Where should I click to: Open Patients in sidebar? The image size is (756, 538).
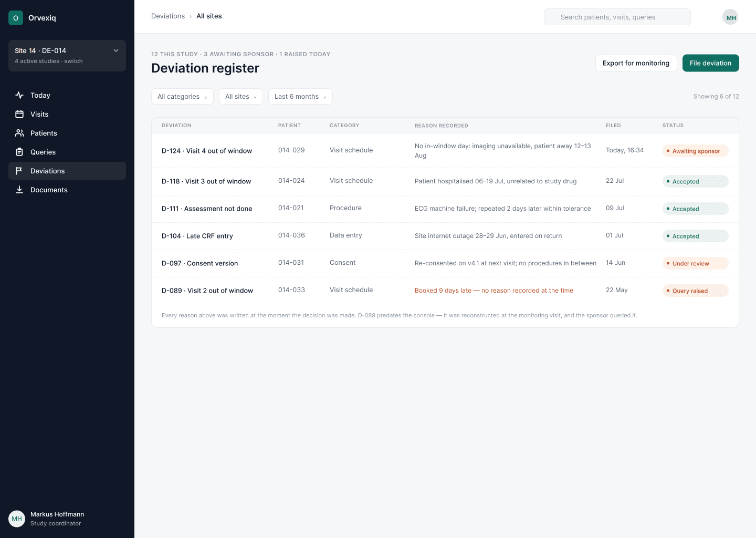[67, 133]
